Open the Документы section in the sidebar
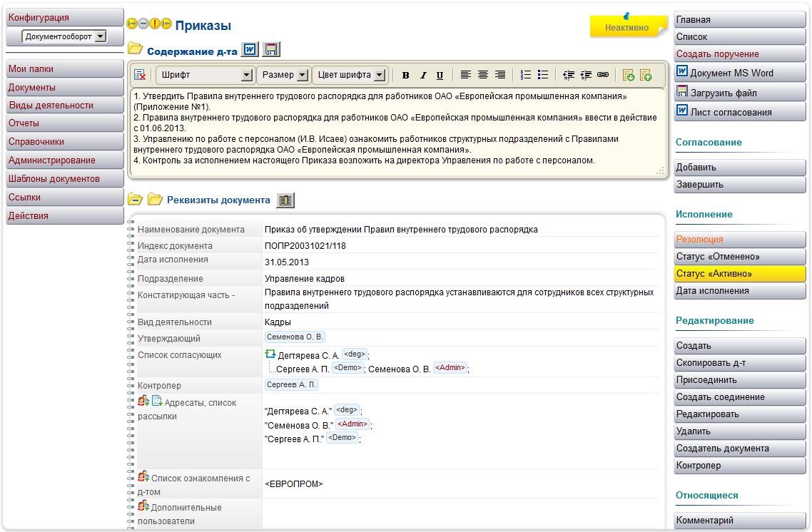This screenshot has height=532, width=812. point(63,86)
